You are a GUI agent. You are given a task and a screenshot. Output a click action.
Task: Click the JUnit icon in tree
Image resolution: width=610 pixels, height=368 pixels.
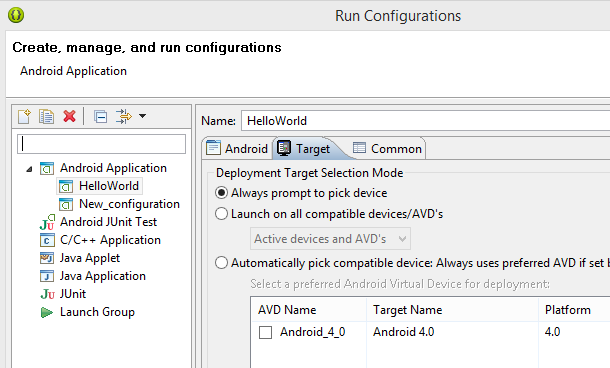(47, 294)
